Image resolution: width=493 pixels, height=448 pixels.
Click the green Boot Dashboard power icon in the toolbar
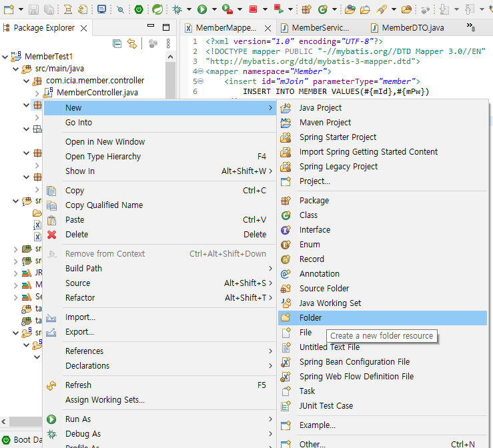coord(139,9)
